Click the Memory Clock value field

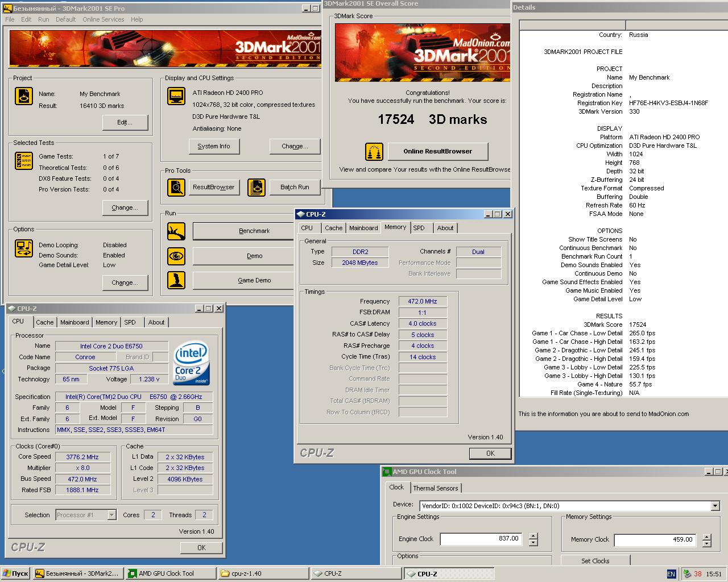(x=655, y=539)
